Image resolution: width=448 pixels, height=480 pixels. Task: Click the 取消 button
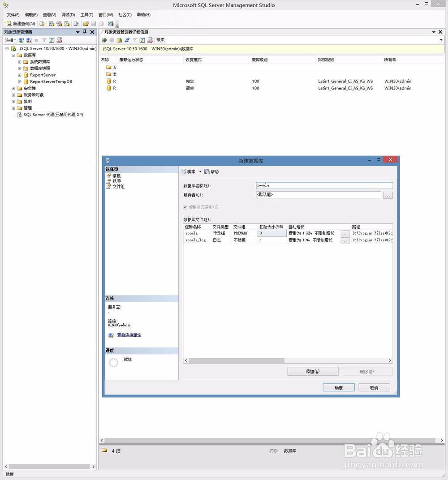(374, 388)
